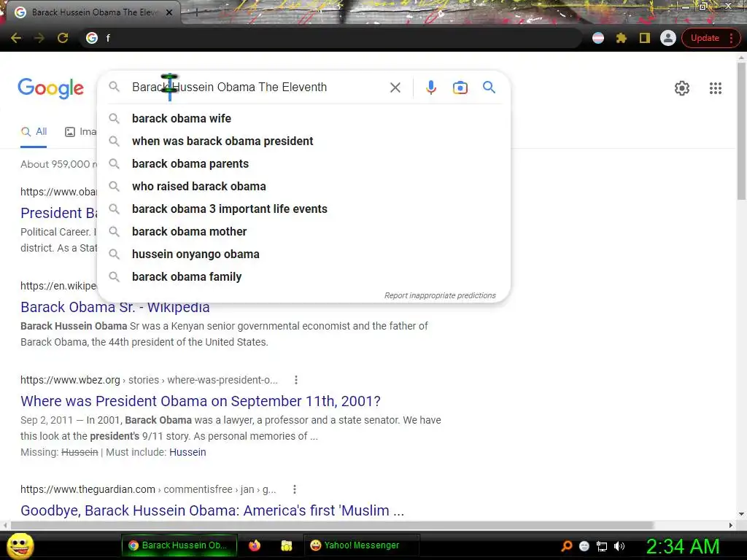Open the Chrome profile avatar

668,38
